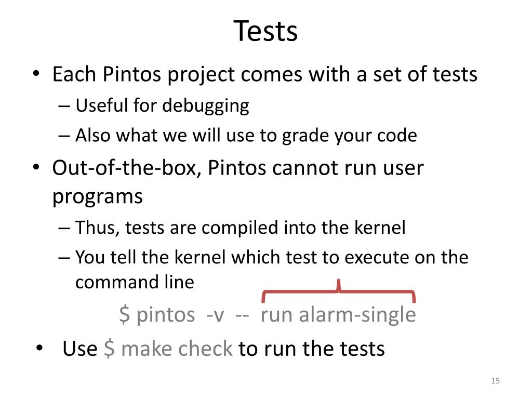
Task: Click "to run the tests" text
Action: pyautogui.click(x=312, y=349)
